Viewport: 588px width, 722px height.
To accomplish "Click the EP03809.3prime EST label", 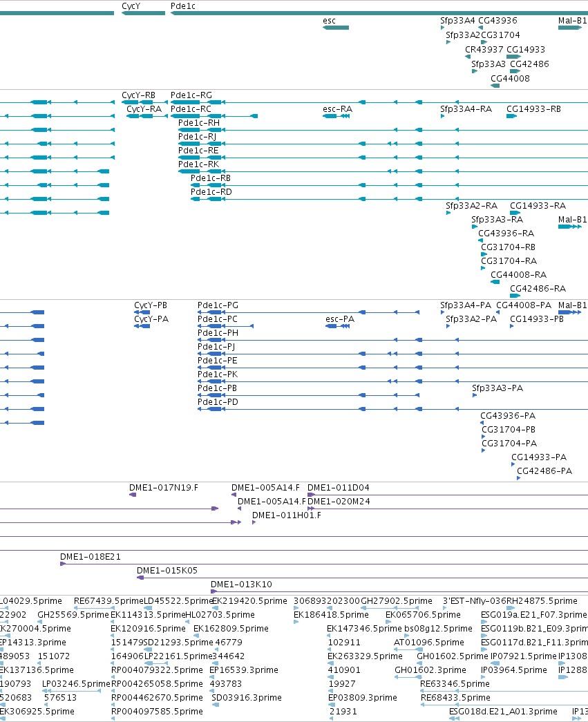I will (362, 697).
